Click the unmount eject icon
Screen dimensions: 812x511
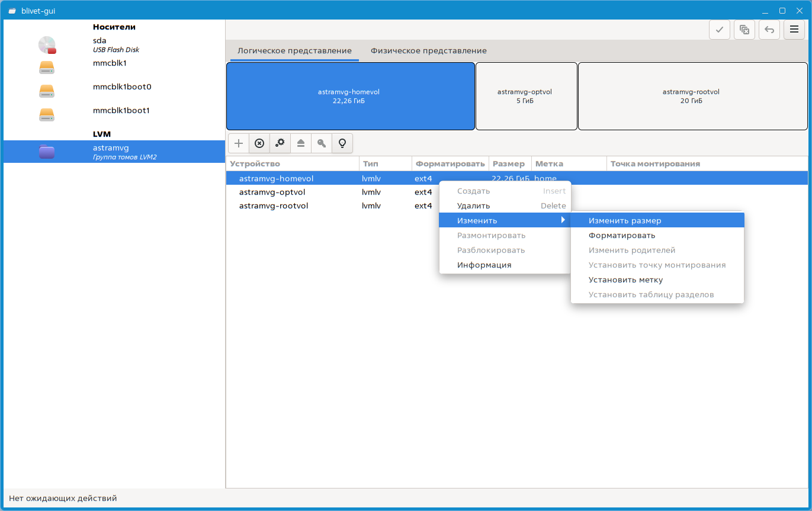(x=301, y=143)
